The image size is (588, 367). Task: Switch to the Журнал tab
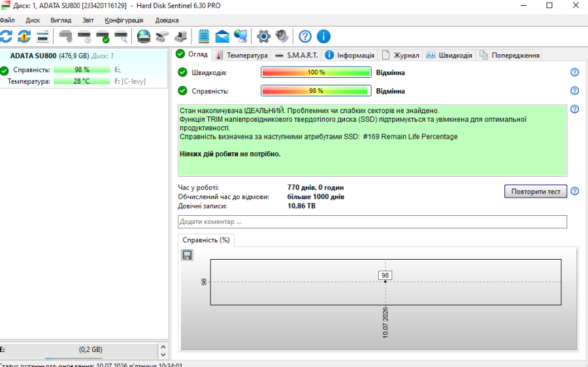(400, 55)
